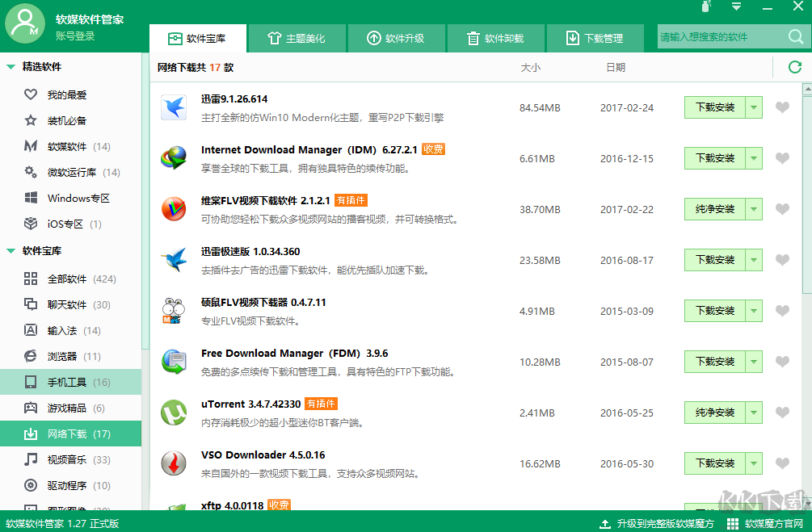Select 游戏精品 (6) category
This screenshot has width=812, height=532.
[70, 408]
